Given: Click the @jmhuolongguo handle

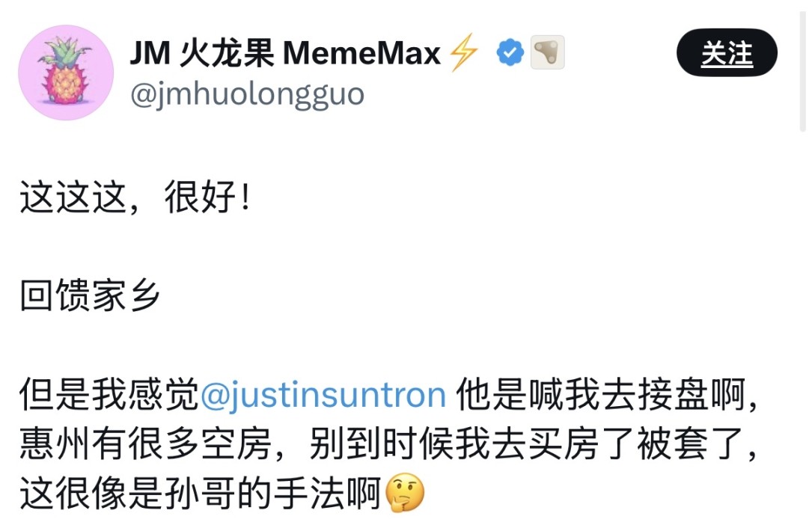Looking at the screenshot, I should 247,95.
